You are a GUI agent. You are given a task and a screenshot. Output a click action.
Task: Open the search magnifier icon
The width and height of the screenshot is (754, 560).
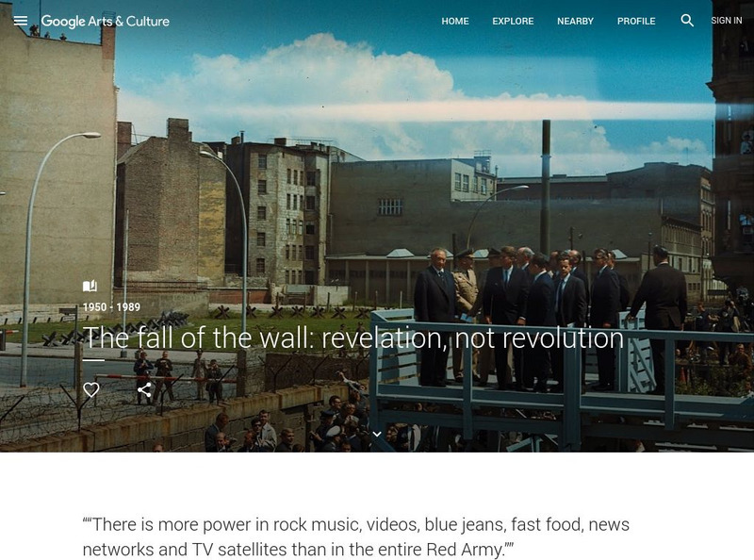click(687, 20)
